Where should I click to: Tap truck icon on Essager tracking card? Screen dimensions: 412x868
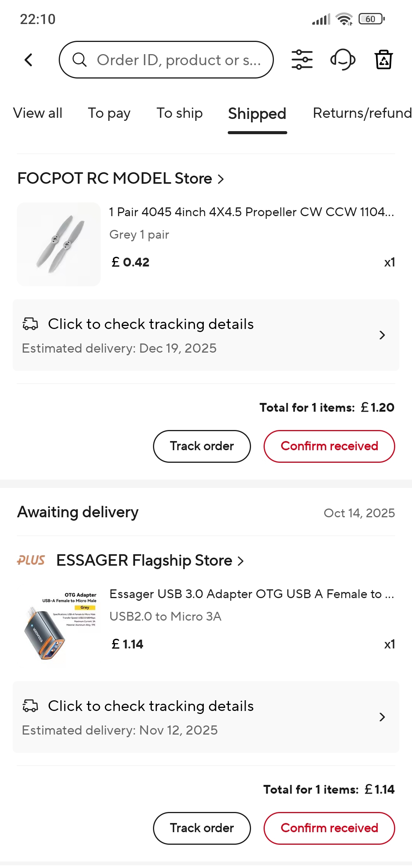coord(30,706)
